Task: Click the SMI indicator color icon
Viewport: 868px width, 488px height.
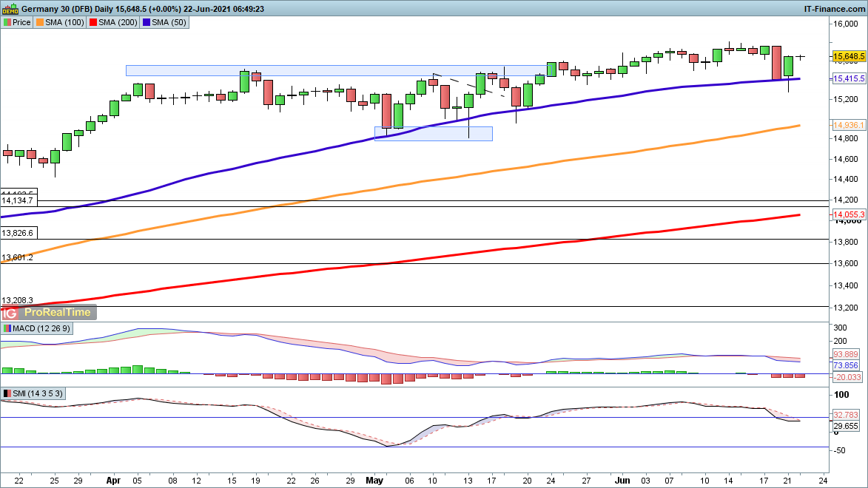Action: (x=7, y=393)
